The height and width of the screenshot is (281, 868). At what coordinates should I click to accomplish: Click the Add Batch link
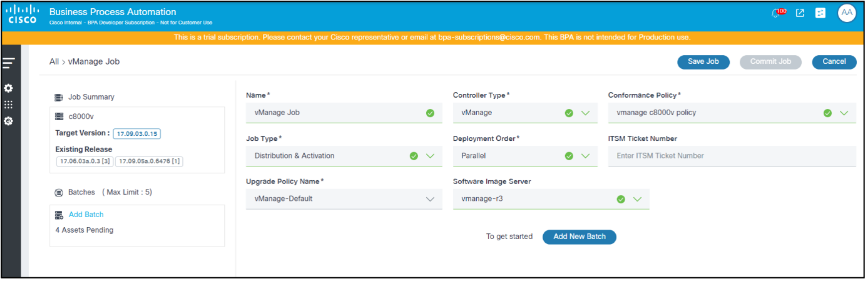pos(86,215)
